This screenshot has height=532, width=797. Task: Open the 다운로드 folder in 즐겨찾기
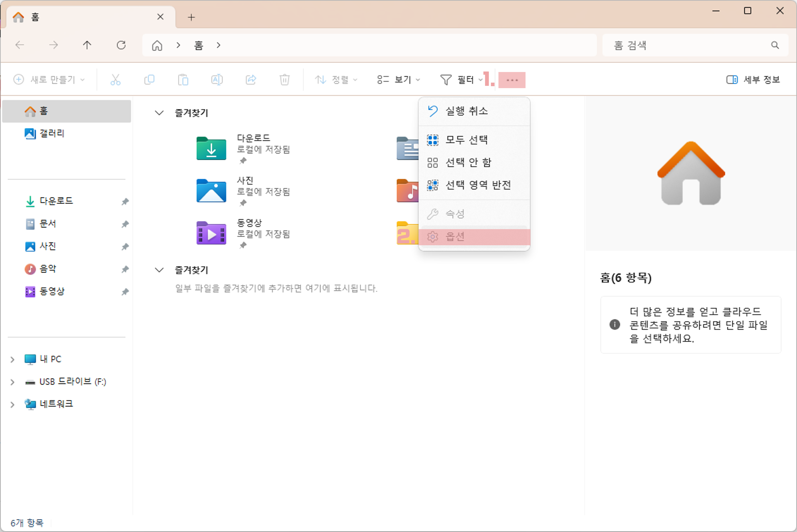[211, 149]
